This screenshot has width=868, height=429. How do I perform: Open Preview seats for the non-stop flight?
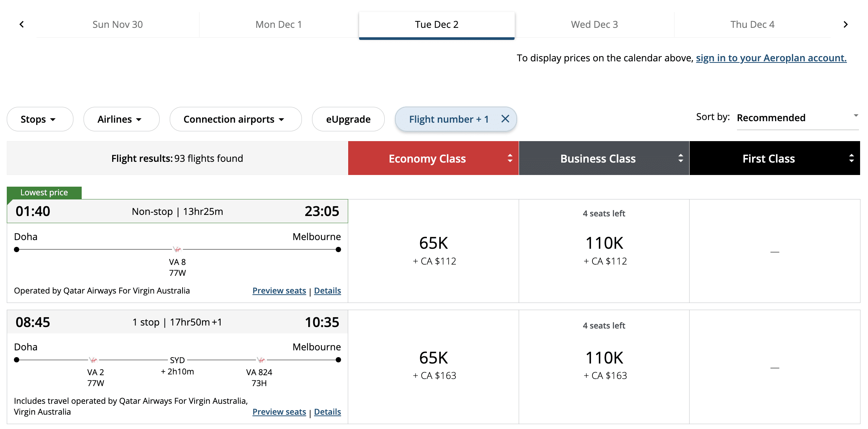[279, 291]
